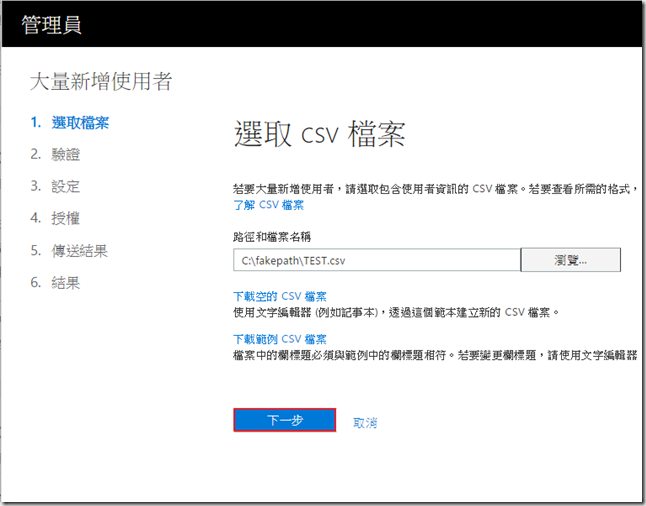Select step 1 選取檔案 in wizard
The image size is (646, 506).
80,123
